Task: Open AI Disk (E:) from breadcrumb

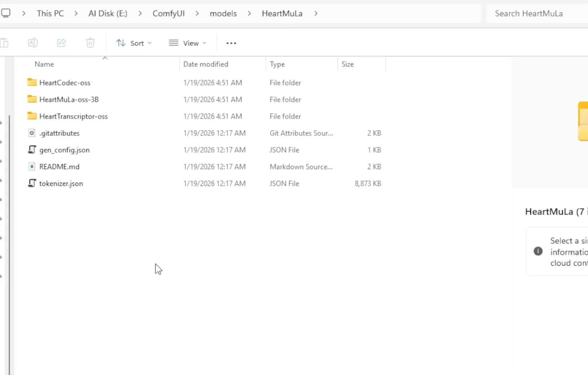Action: click(x=107, y=13)
